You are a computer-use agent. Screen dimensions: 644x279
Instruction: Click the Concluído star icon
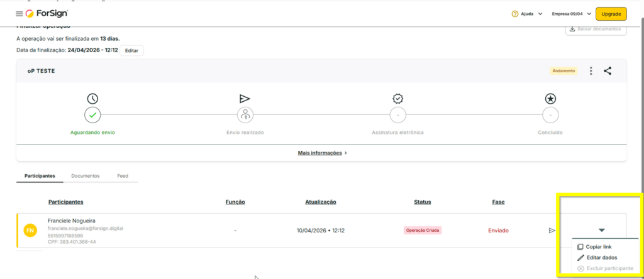[x=550, y=99]
